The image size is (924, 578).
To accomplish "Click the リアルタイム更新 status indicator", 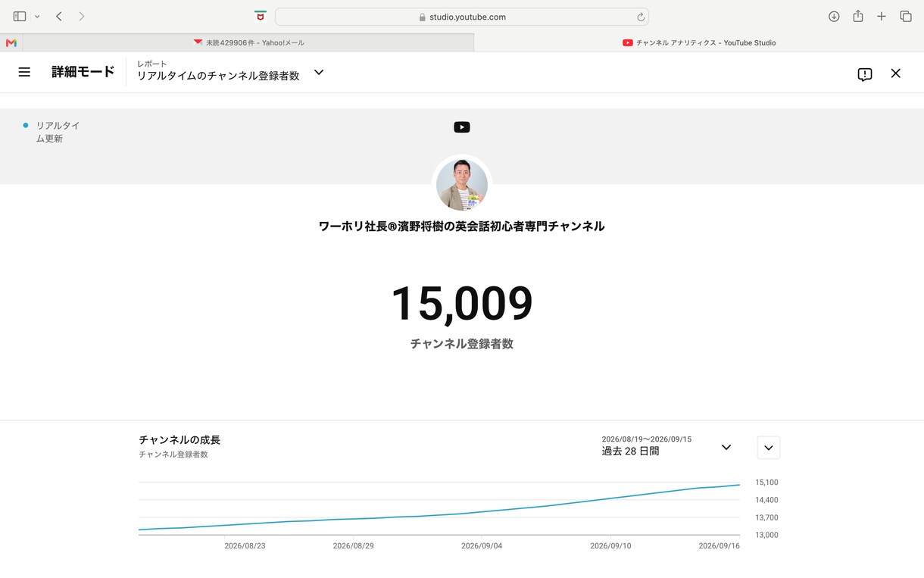I will tap(52, 132).
